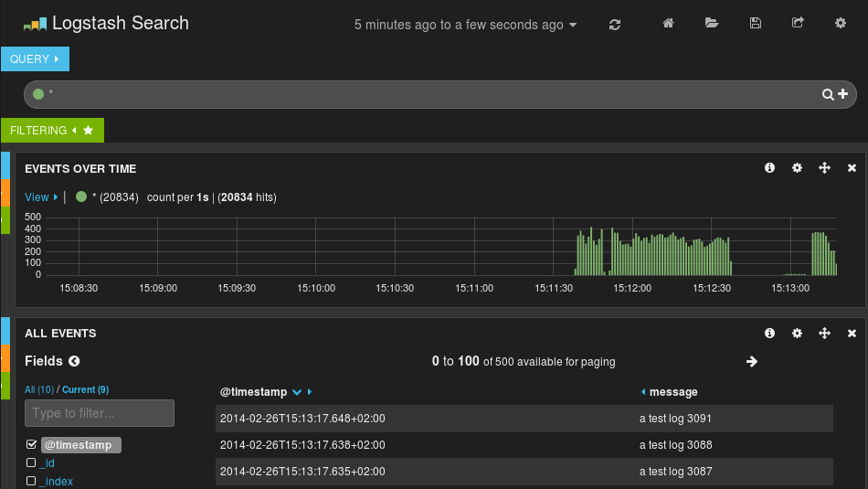This screenshot has width=868, height=489.
Task: Show All (10) fields
Action: [38, 389]
